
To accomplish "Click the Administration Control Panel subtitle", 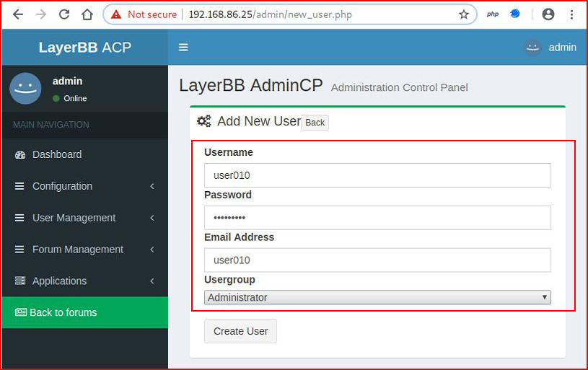I will pos(400,87).
